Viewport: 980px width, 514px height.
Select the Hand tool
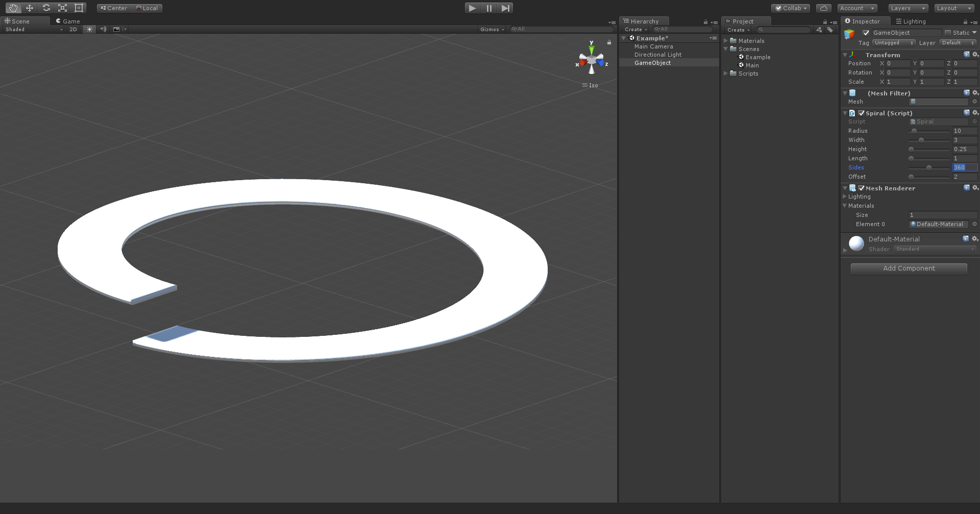coord(13,8)
